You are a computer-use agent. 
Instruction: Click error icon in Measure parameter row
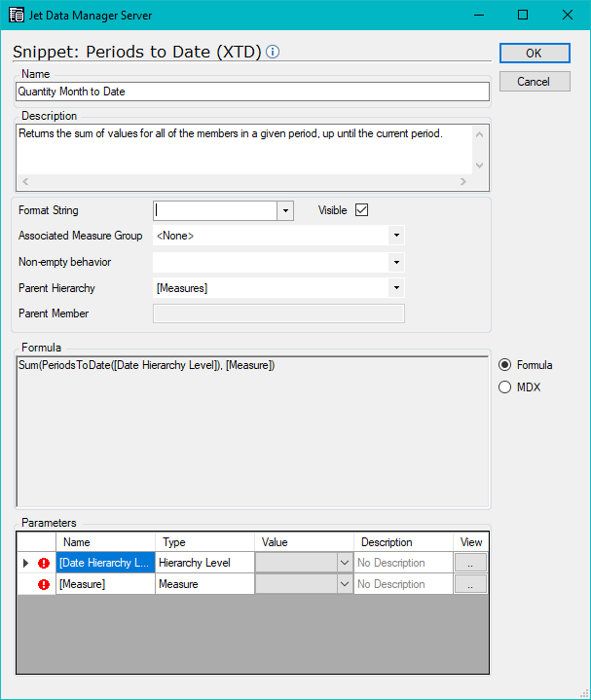tap(44, 584)
